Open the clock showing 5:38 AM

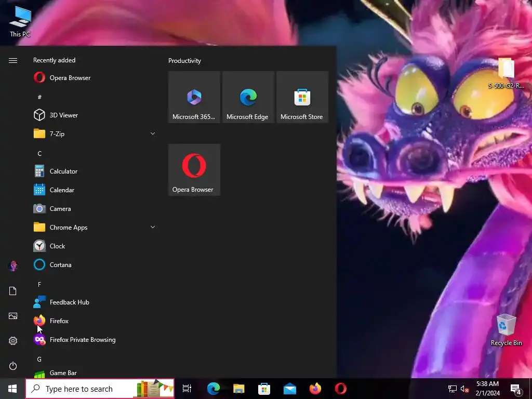tap(487, 389)
